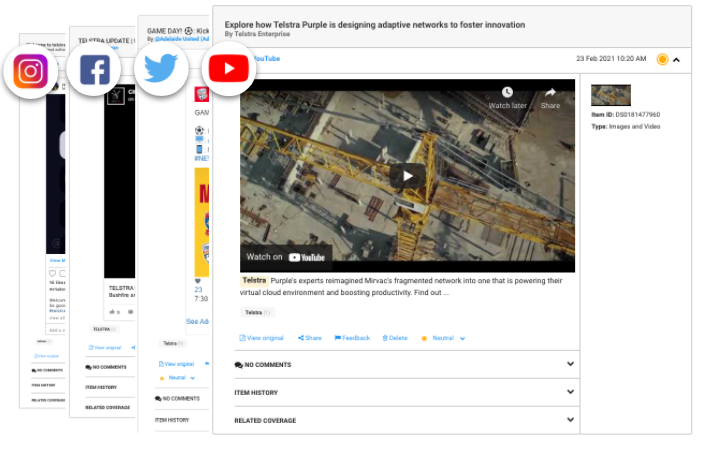The width and height of the screenshot is (704, 450).
Task: Click the Share arrow in the video player
Action: [x=550, y=93]
